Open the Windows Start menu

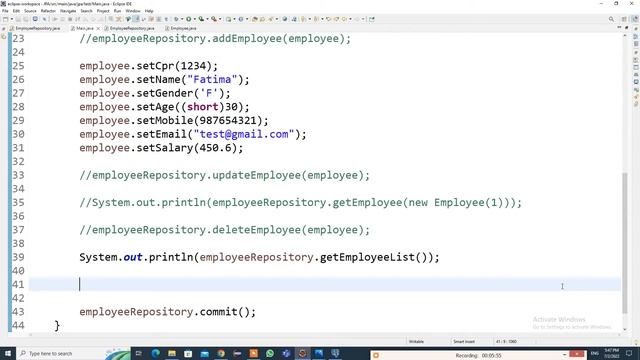8,353
